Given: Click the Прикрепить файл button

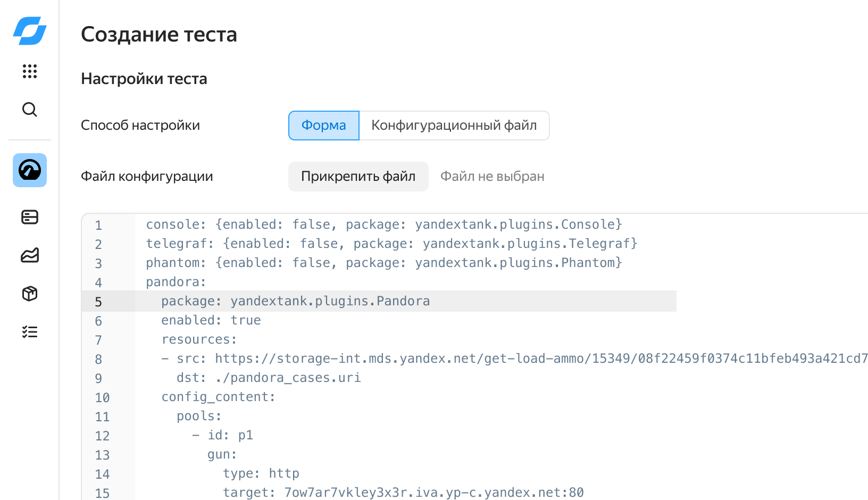Looking at the screenshot, I should [358, 176].
